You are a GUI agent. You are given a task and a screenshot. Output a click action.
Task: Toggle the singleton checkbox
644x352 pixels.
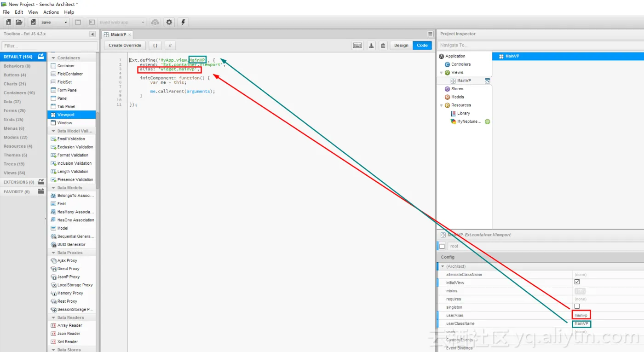(577, 306)
